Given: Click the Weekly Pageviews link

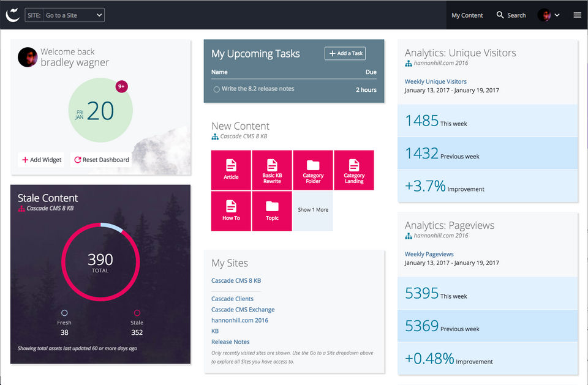Looking at the screenshot, I should click(429, 254).
